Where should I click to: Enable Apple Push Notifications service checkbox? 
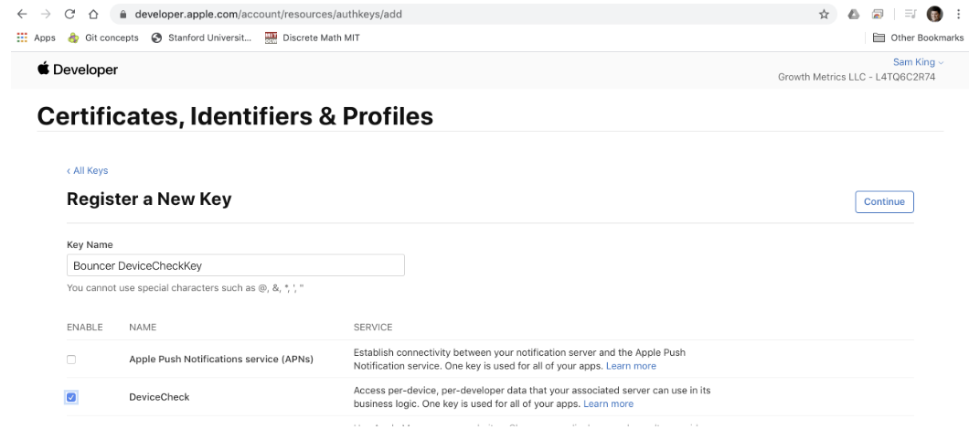point(71,360)
